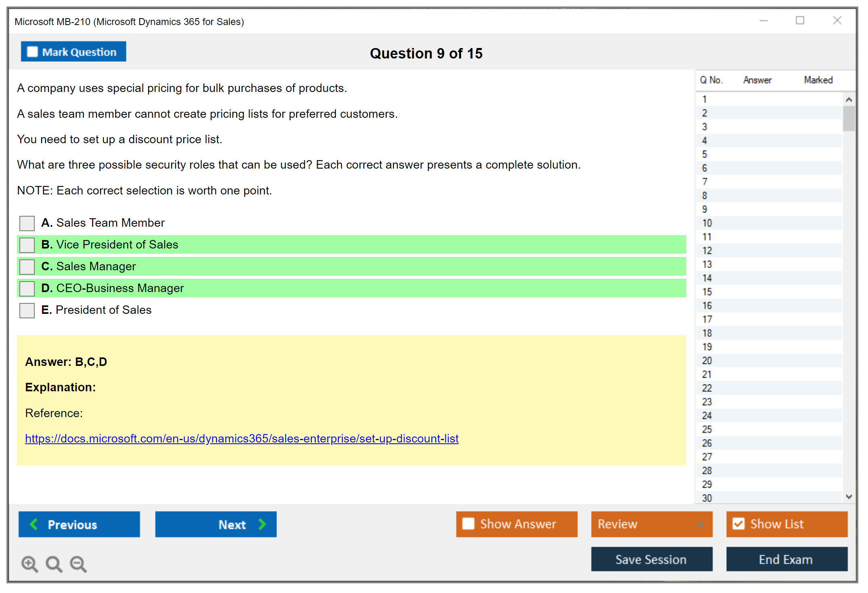Toggle the Mark Question checkbox
Image resolution: width=868 pixels, height=593 pixels.
point(32,52)
